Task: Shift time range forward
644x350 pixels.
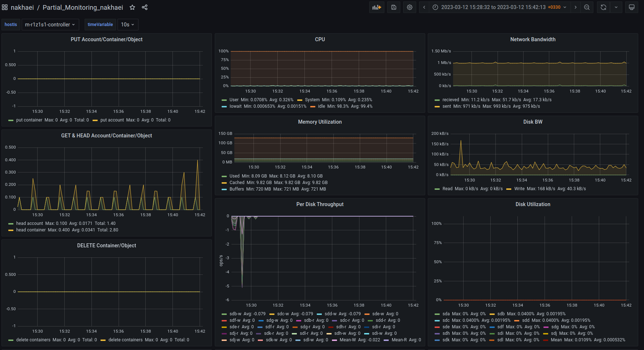Action: pyautogui.click(x=576, y=7)
